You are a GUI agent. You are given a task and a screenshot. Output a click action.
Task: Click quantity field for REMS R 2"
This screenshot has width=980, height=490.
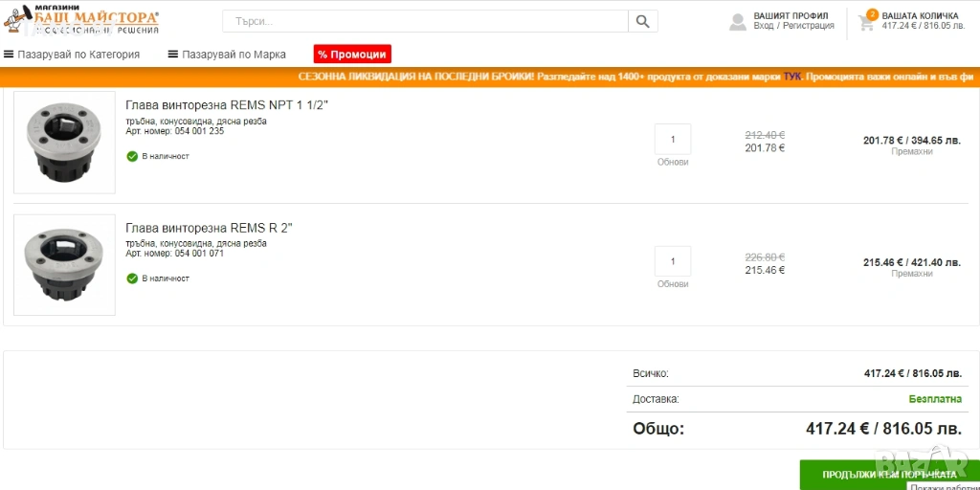pyautogui.click(x=673, y=261)
